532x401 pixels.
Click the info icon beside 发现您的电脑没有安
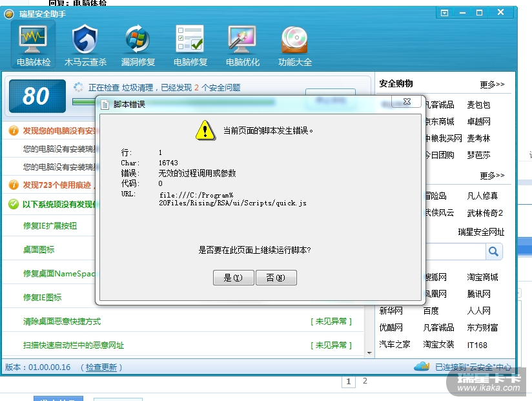coord(14,130)
